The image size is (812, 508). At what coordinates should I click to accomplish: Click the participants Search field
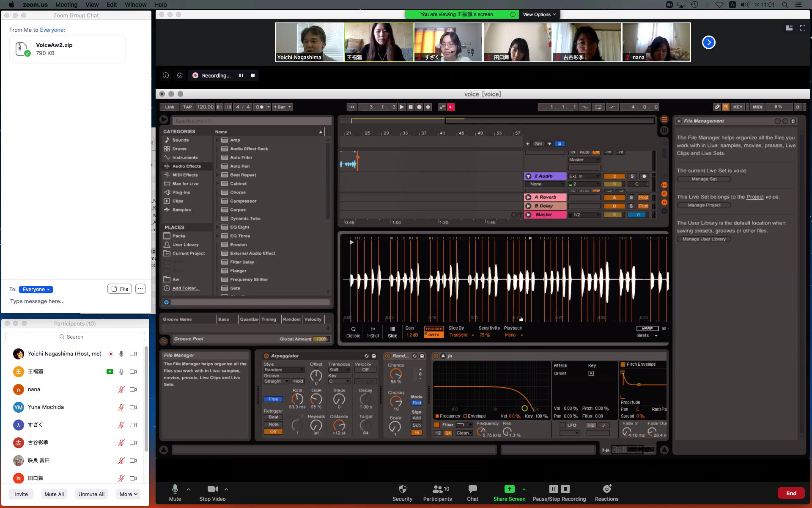[x=75, y=337]
